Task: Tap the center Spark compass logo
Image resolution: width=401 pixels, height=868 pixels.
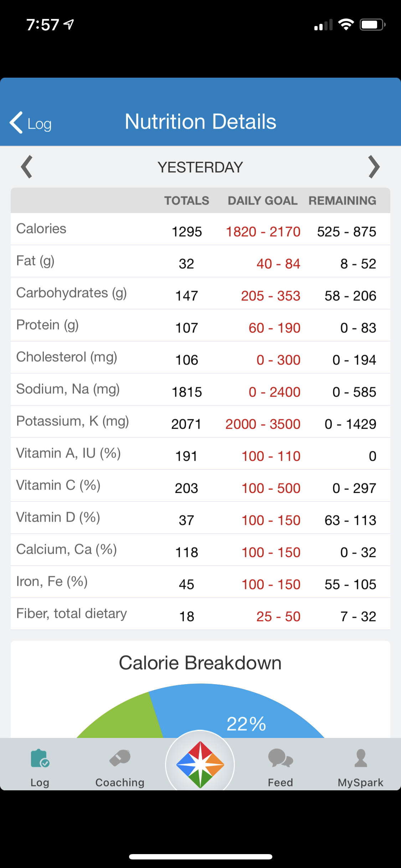Action: point(200,765)
